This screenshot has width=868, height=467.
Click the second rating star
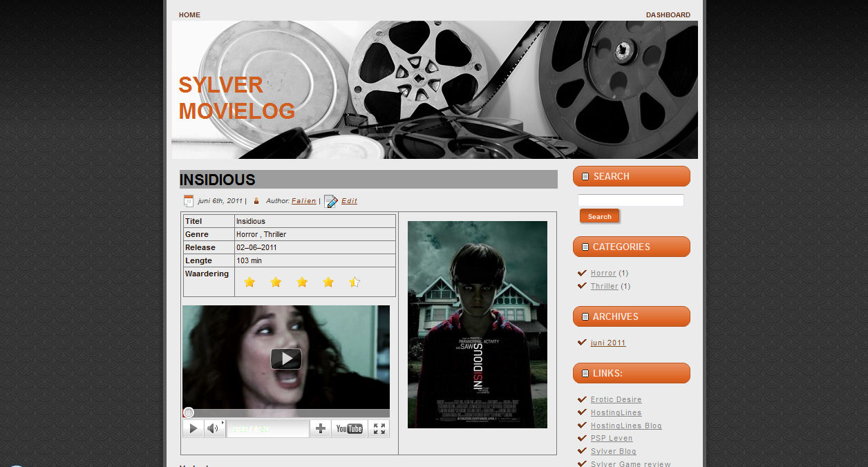276,282
